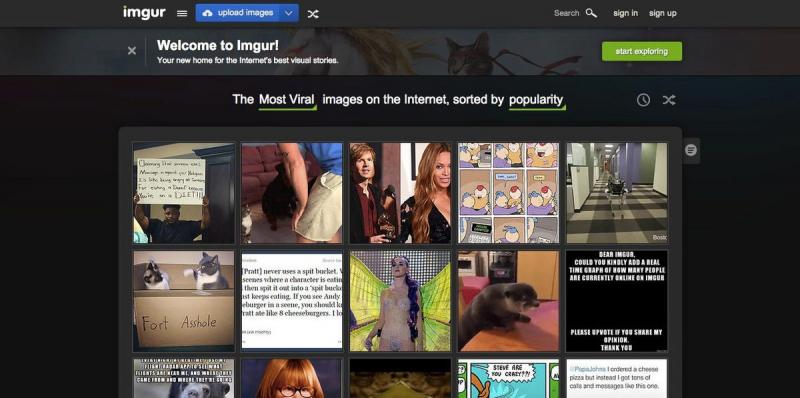800x398 pixels.
Task: Click the imgur logo
Action: pos(144,13)
